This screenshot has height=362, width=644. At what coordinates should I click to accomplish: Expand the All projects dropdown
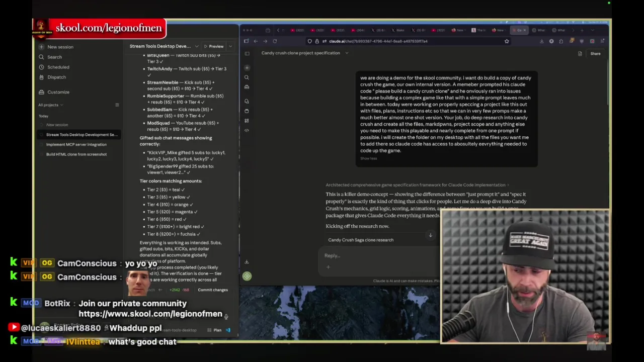tap(50, 105)
